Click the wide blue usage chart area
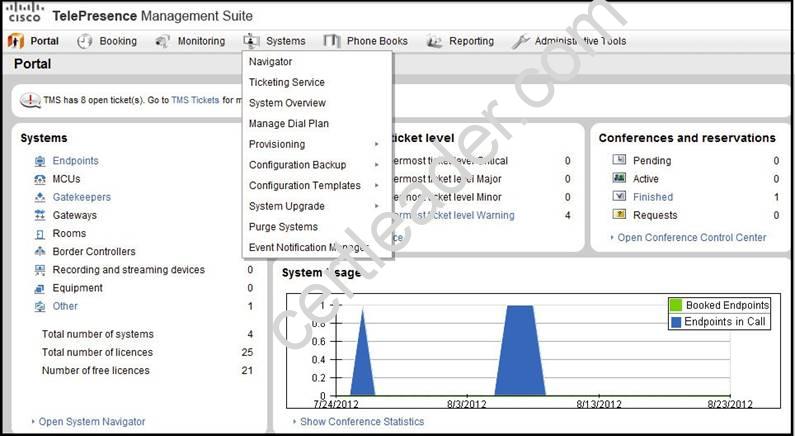The image size is (795, 436). tap(520, 350)
